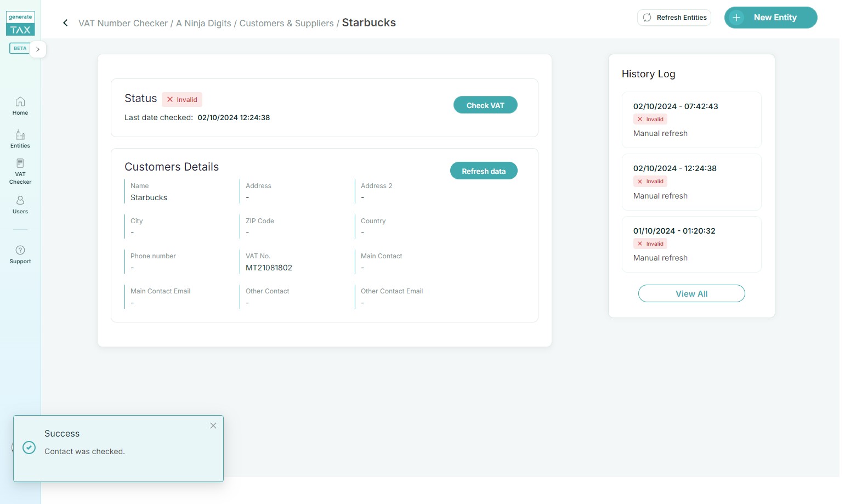Click the VAT number MT21081802
845x504 pixels.
269,268
